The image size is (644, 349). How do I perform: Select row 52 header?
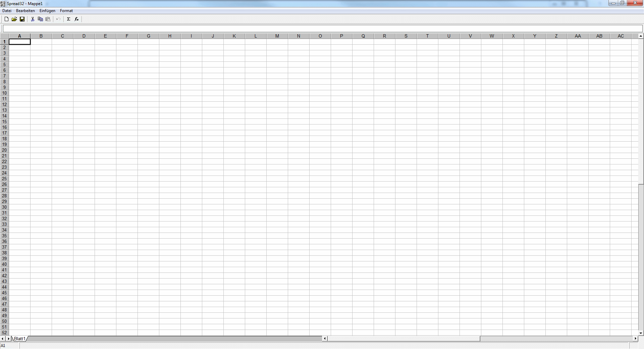tap(4, 333)
